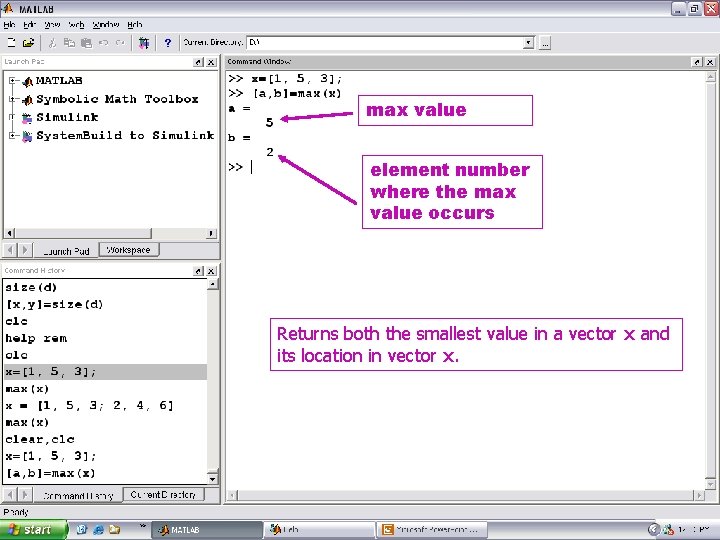Select 'size(d)' in Command History

(x=31, y=287)
